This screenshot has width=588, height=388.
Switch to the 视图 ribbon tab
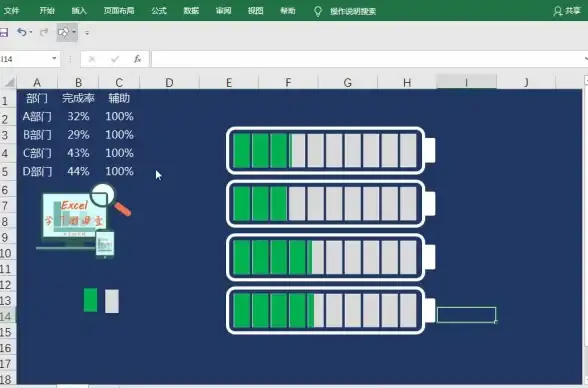tap(255, 11)
